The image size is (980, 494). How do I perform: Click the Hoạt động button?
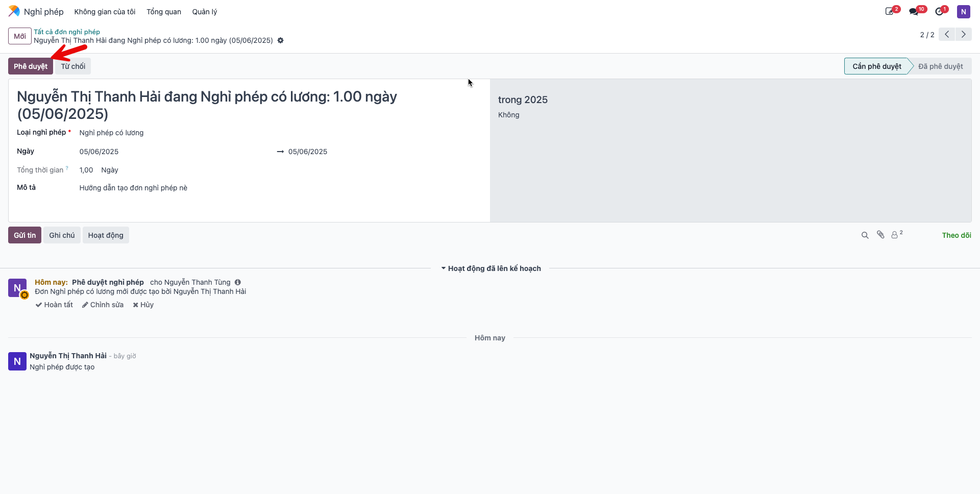106,235
